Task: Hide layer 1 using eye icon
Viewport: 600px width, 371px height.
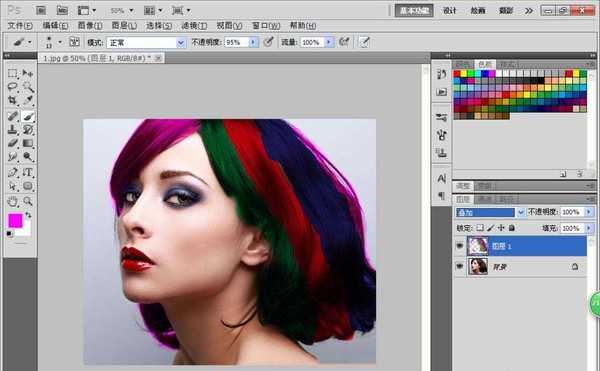Action: 460,246
